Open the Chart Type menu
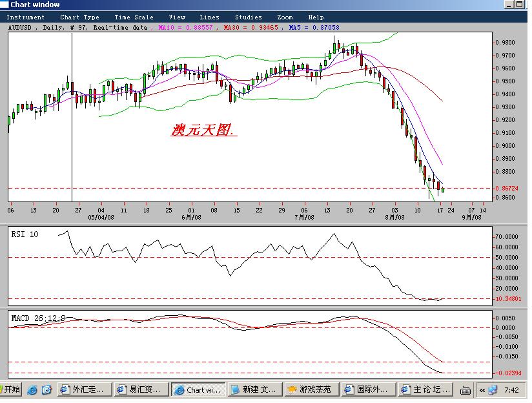 (x=79, y=17)
